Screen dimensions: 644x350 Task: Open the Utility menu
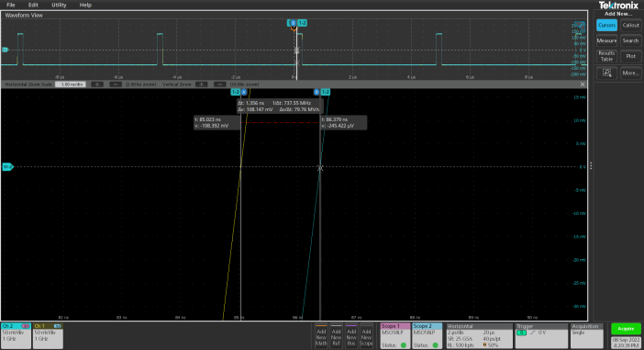[59, 5]
